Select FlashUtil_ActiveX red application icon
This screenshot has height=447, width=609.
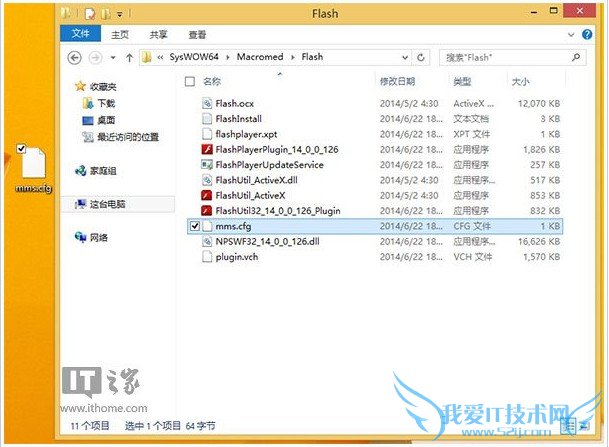click(x=207, y=195)
